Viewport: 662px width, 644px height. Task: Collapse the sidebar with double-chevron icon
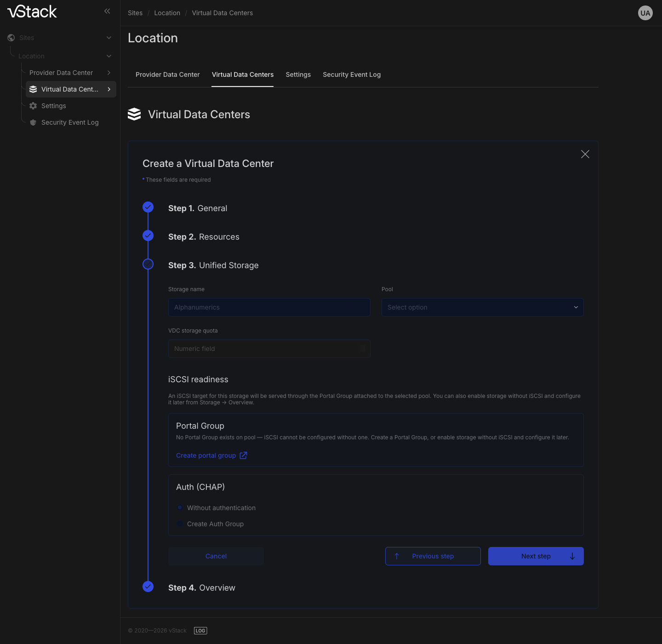pos(107,11)
